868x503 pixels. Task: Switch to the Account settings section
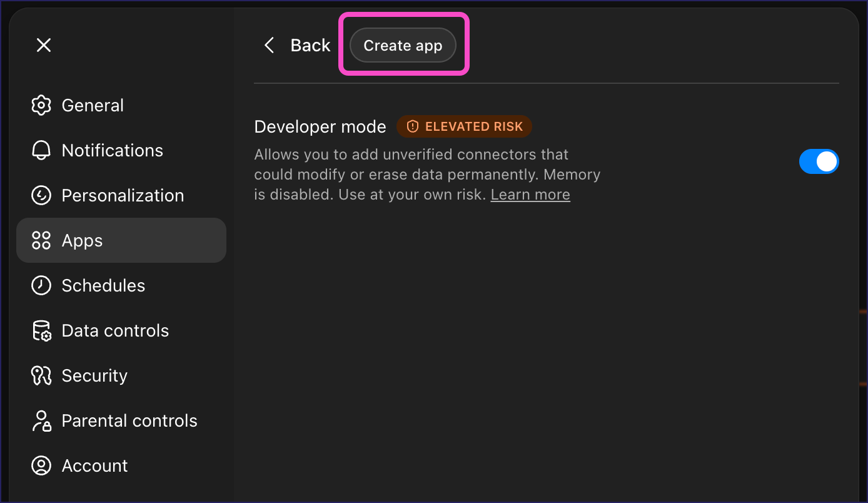pyautogui.click(x=94, y=465)
